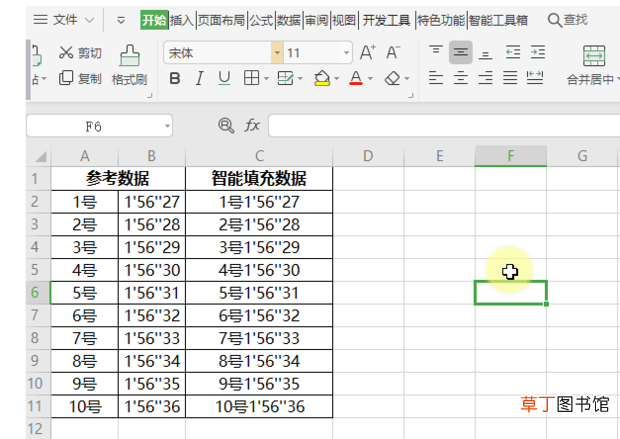620x439 pixels.
Task: Expand the border style dropdown arrow
Action: pyautogui.click(x=266, y=79)
